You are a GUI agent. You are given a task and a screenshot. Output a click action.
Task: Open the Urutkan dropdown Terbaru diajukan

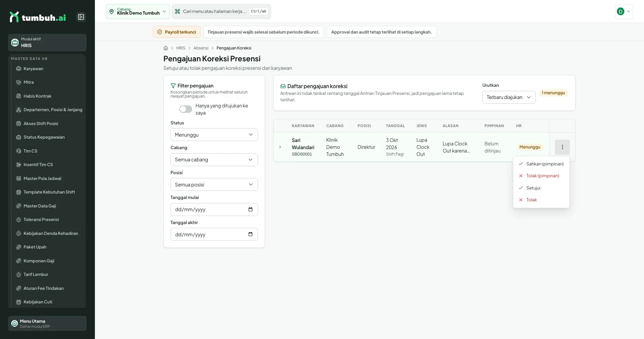[509, 97]
